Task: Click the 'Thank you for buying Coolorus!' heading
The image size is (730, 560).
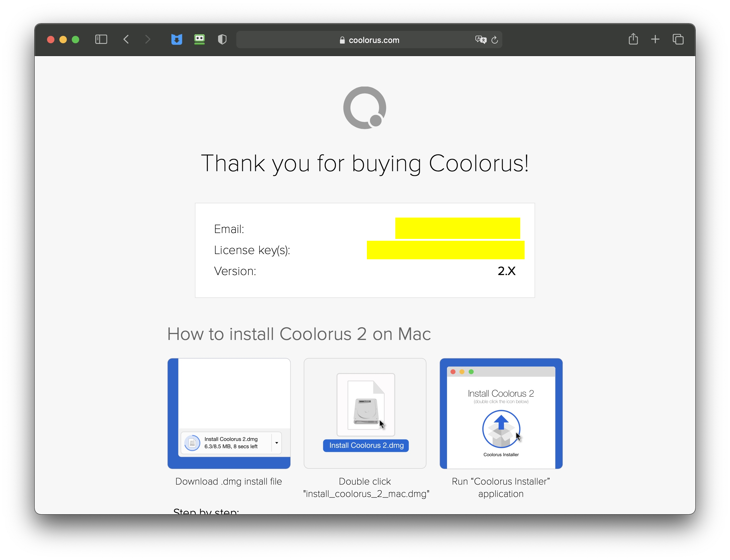Action: 365,164
